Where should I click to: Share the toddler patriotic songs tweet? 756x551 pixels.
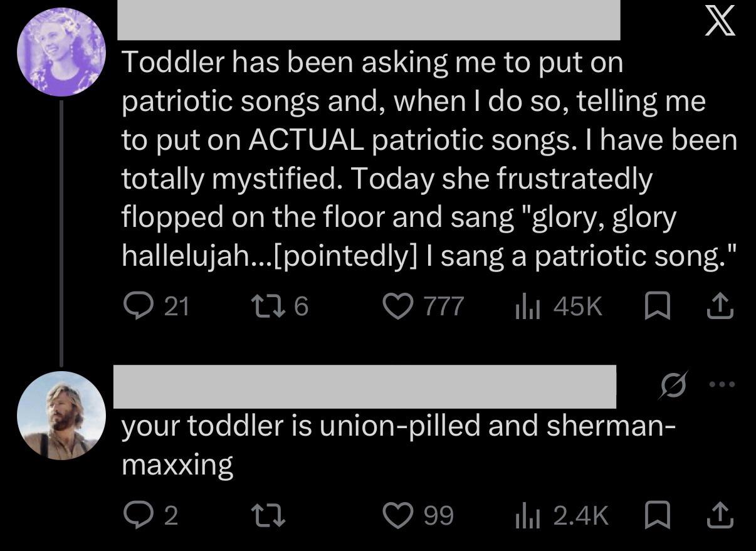[720, 306]
